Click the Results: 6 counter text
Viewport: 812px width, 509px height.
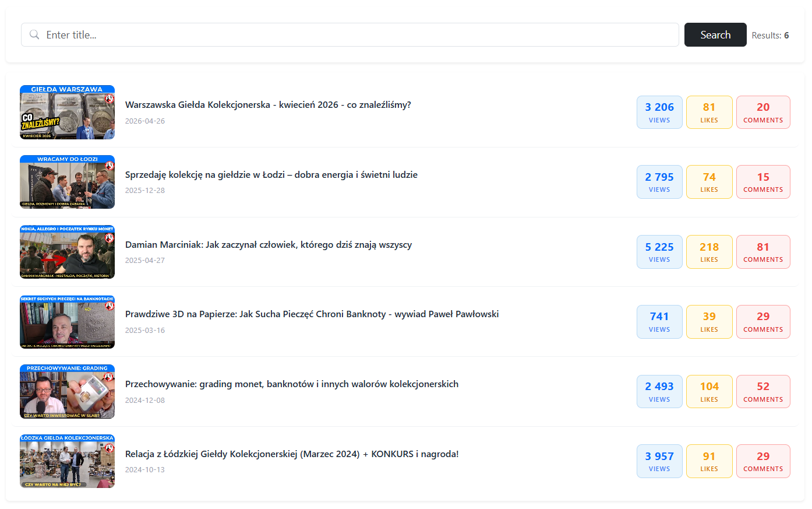click(x=770, y=36)
